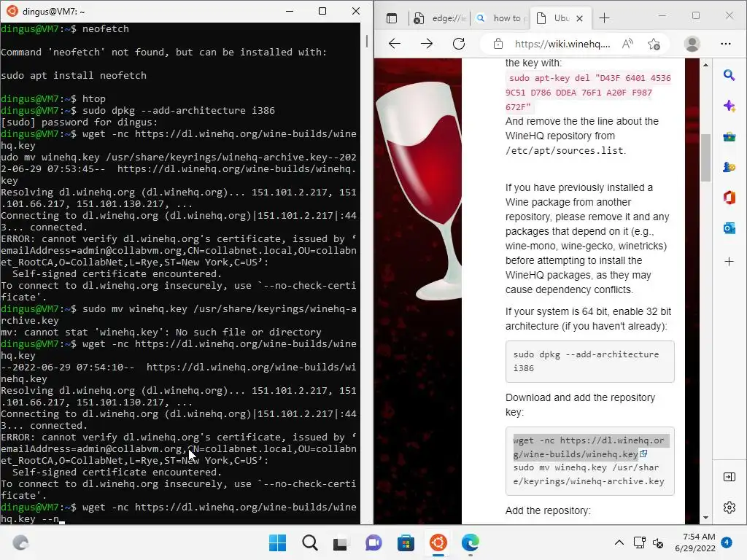Switch to the edge:// browser tab
Viewport: 747px width, 560px height.
coord(440,18)
